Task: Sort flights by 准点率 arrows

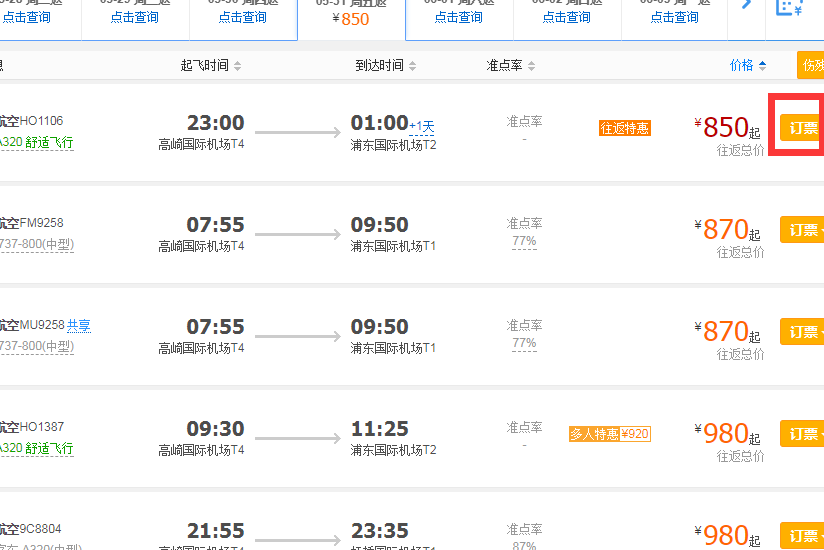Action: coord(531,66)
